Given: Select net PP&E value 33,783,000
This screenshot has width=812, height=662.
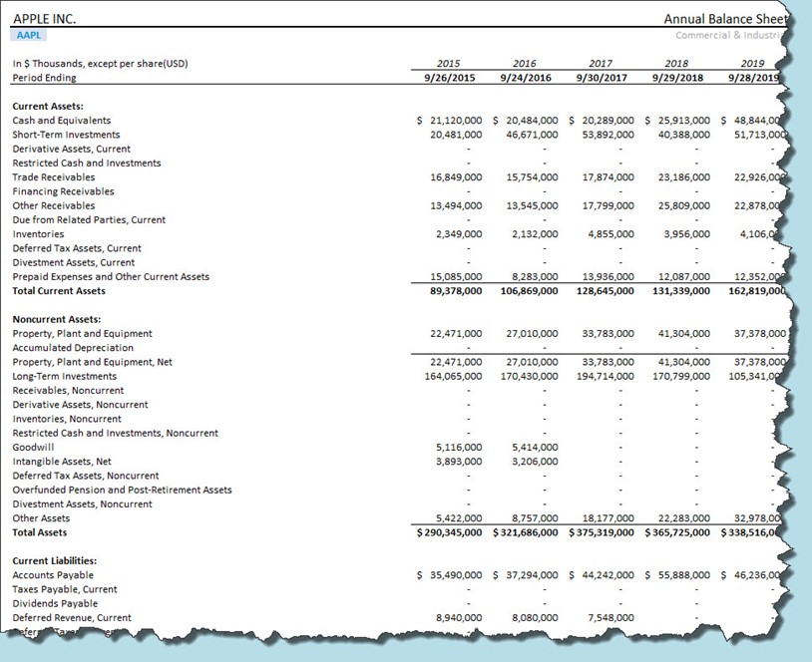Looking at the screenshot, I should [x=608, y=362].
